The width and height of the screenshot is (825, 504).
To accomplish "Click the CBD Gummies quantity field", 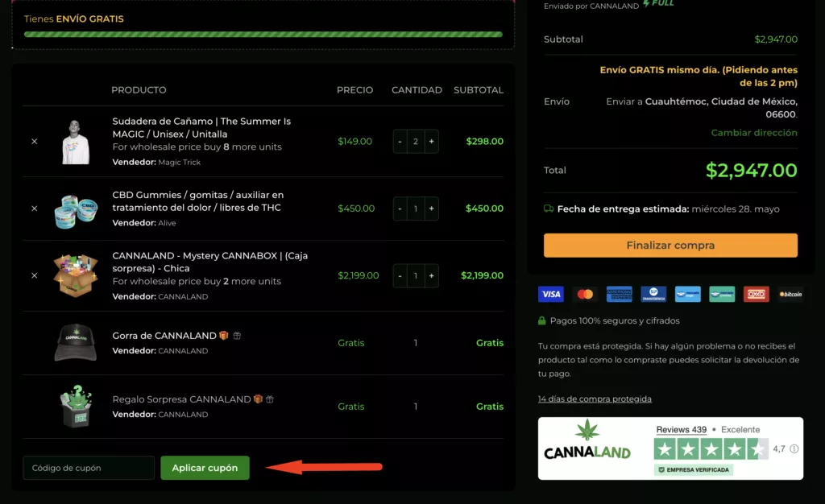I will point(416,209).
